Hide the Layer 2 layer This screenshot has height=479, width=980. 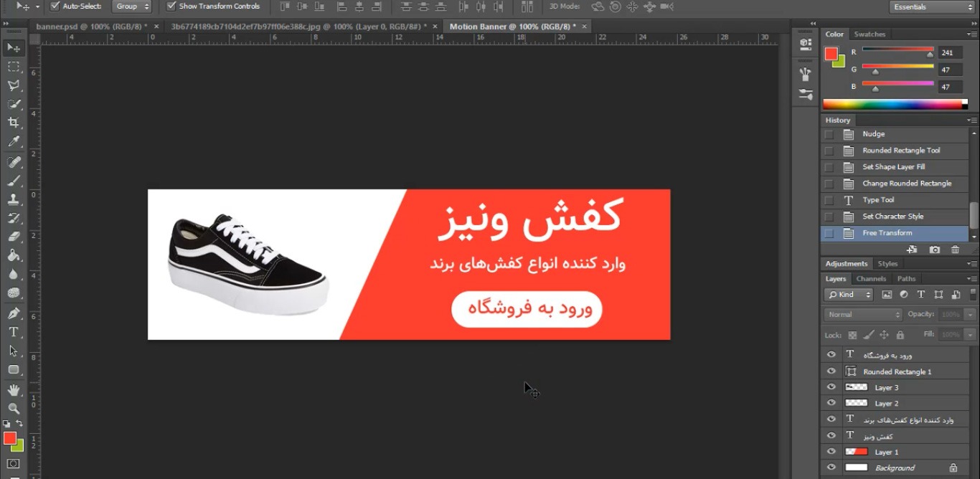click(x=831, y=403)
